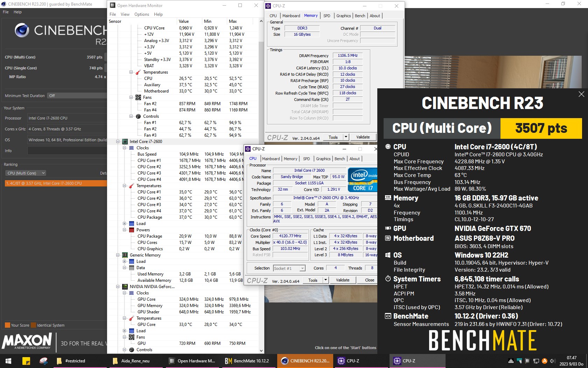Click thermometer icon above GPU Core 33,0 °C
The height and width of the screenshot is (368, 588).
[132, 318]
